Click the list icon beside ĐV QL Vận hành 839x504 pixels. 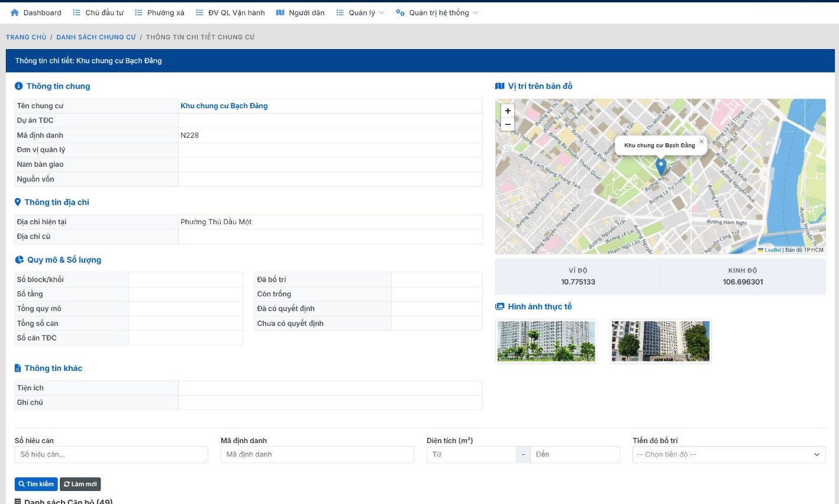coord(199,12)
